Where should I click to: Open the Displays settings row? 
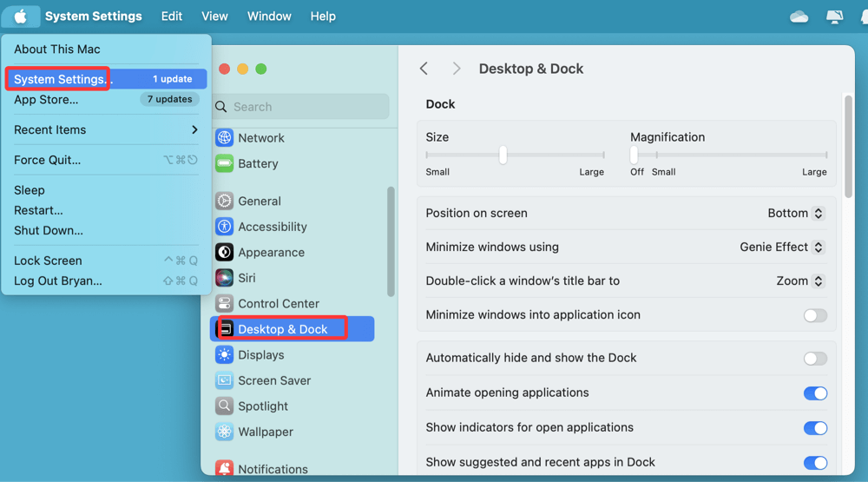coord(292,354)
